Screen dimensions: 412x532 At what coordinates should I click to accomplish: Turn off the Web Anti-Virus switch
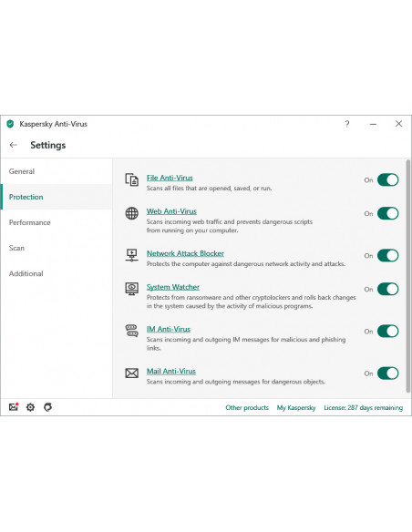pyautogui.click(x=387, y=213)
